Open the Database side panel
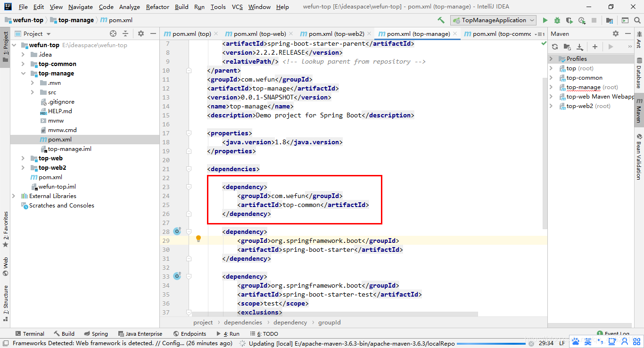Viewport: 644px width, 348px height. pyautogui.click(x=639, y=73)
